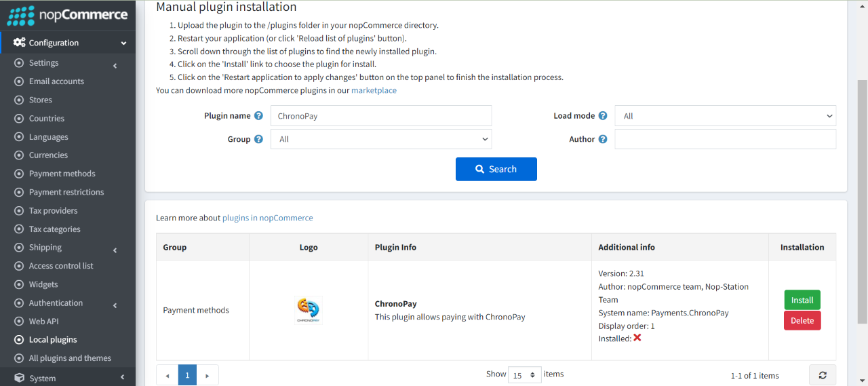Open All plugins and themes
The width and height of the screenshot is (868, 386).
[x=70, y=358]
